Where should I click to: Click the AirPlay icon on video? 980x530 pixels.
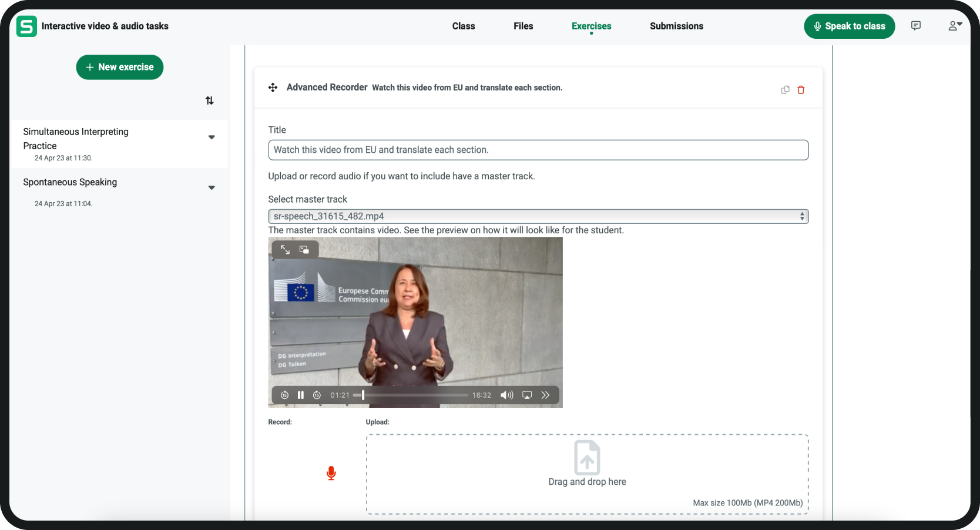click(527, 395)
